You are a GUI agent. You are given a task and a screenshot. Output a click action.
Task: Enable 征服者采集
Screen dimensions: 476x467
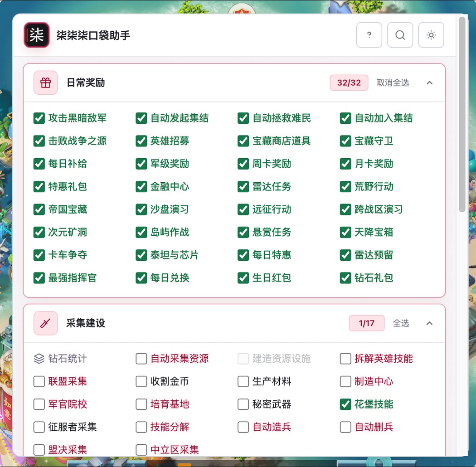tap(39, 427)
